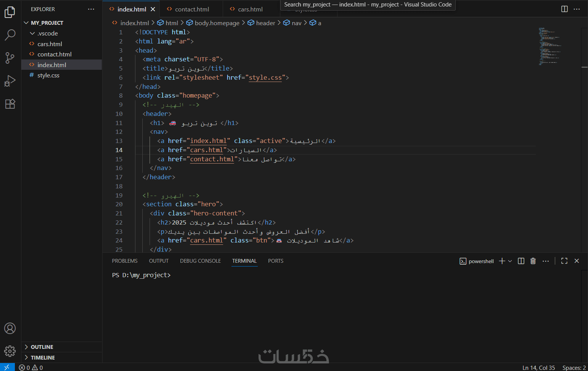
Task: Toggle the Explorer sidebar view
Action: pos(10,12)
